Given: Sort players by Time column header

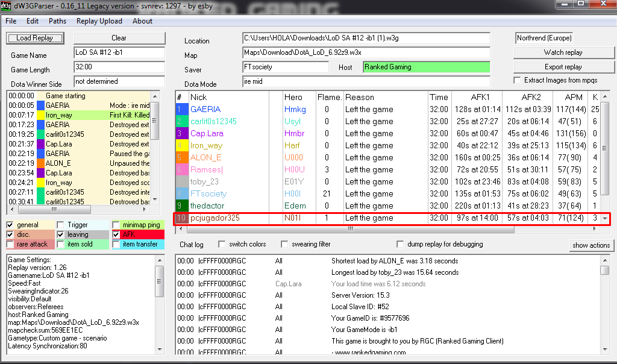Looking at the screenshot, I should (439, 97).
